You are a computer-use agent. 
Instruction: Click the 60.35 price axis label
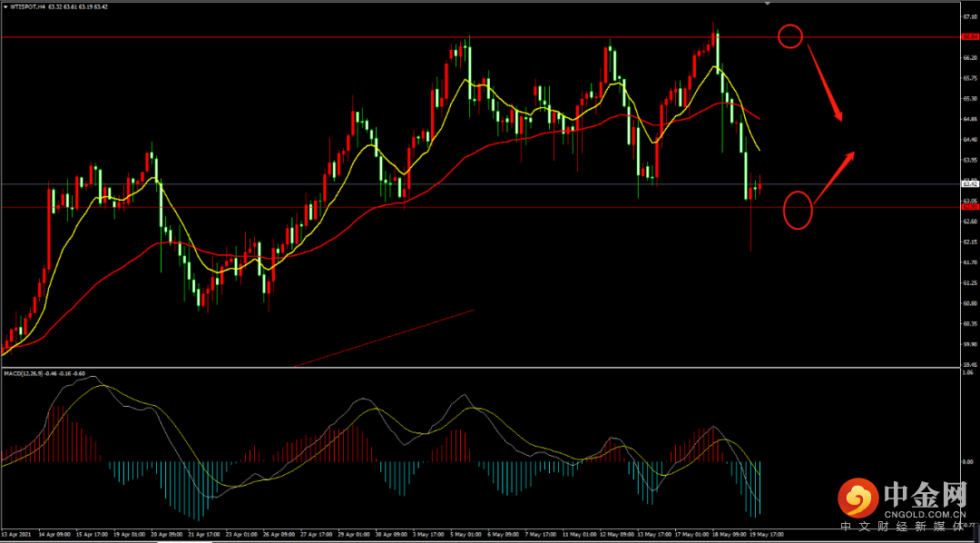tap(970, 323)
